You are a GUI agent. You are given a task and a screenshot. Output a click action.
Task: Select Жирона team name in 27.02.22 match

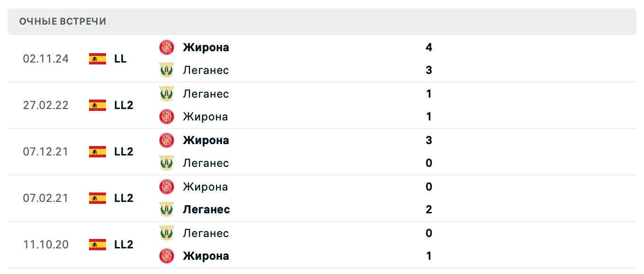click(205, 117)
